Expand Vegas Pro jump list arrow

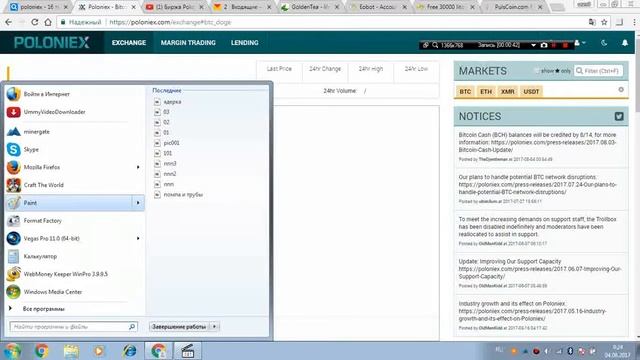coord(138,238)
